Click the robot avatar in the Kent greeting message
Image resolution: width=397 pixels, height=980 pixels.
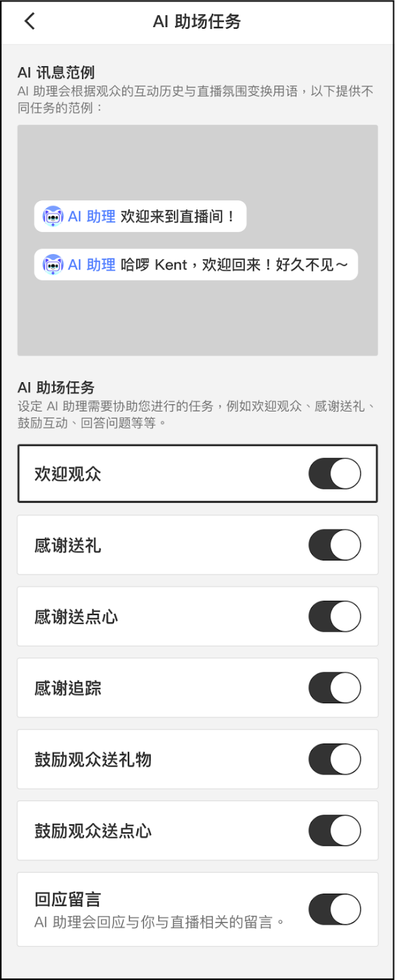[53, 265]
